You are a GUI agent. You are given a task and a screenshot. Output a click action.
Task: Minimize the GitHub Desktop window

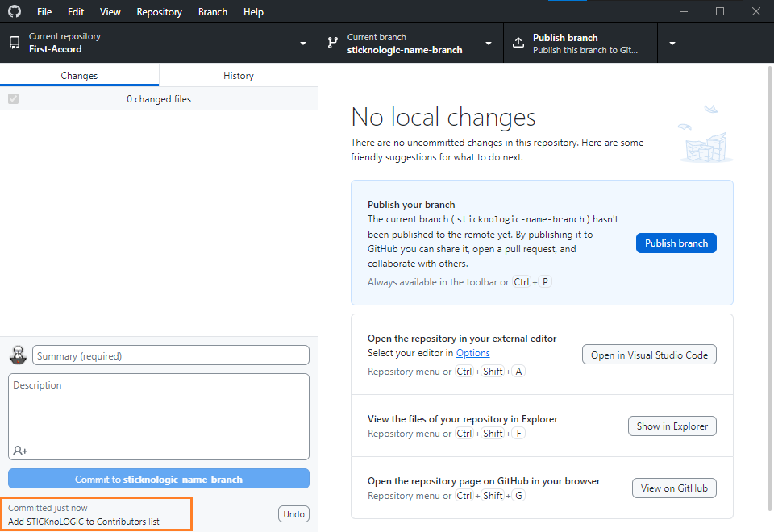click(684, 11)
